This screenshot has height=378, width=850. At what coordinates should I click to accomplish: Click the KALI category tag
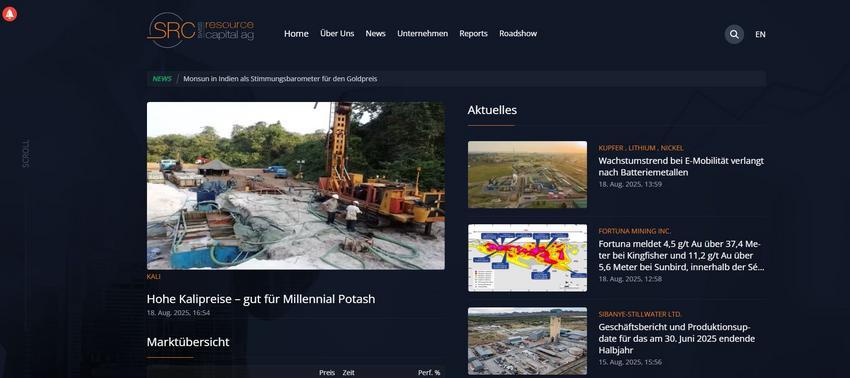click(153, 277)
